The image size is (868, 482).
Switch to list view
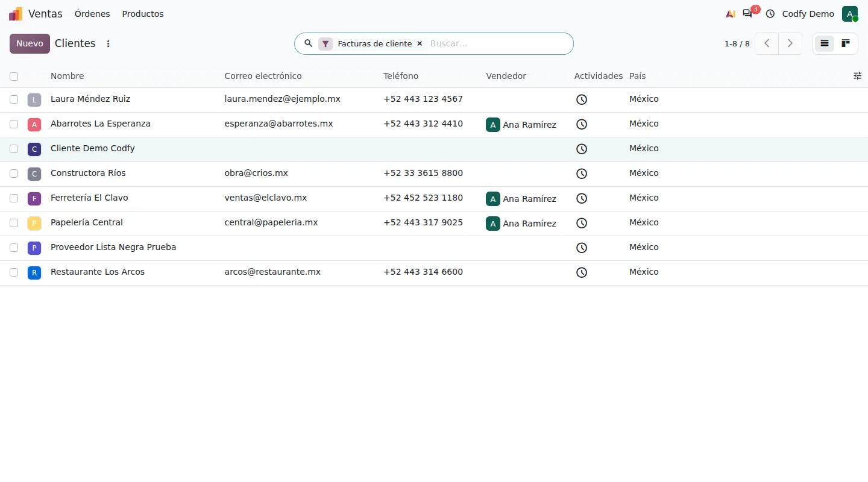pyautogui.click(x=825, y=43)
